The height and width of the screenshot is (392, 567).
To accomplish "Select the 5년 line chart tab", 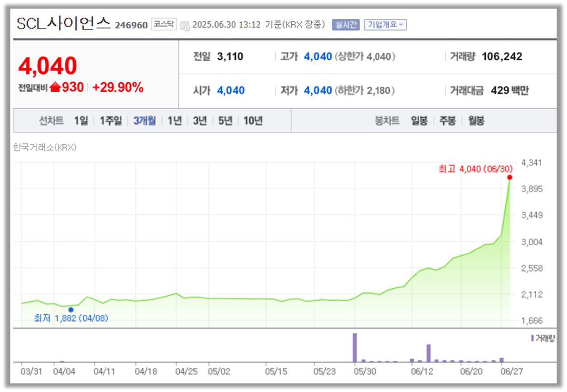I will click(x=225, y=121).
